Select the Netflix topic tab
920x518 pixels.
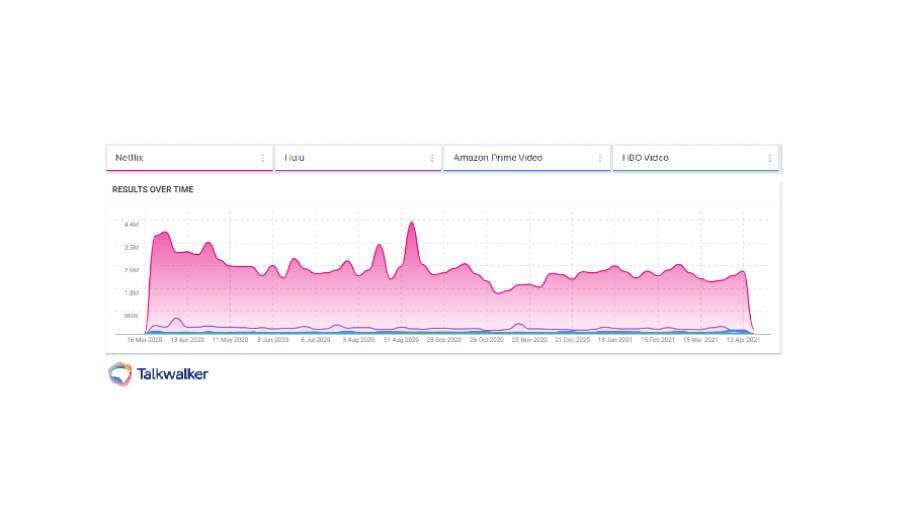[190, 158]
